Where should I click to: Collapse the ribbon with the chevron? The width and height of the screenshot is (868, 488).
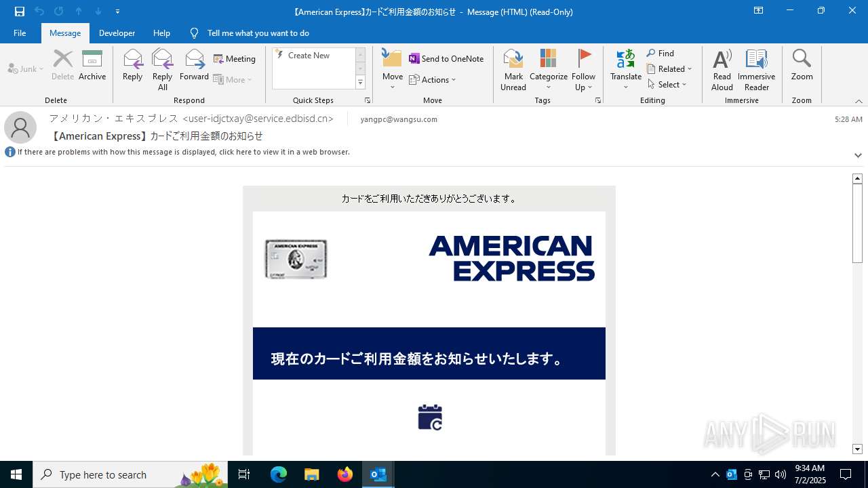(x=859, y=101)
